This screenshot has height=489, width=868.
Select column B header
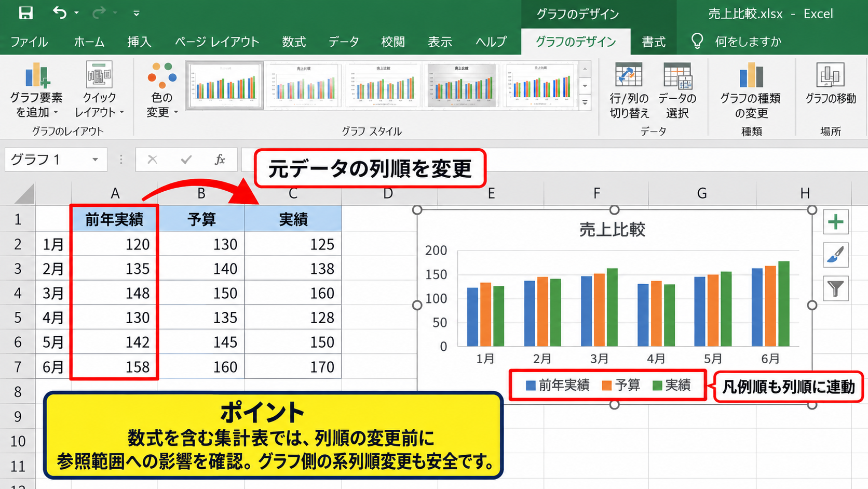(x=201, y=193)
